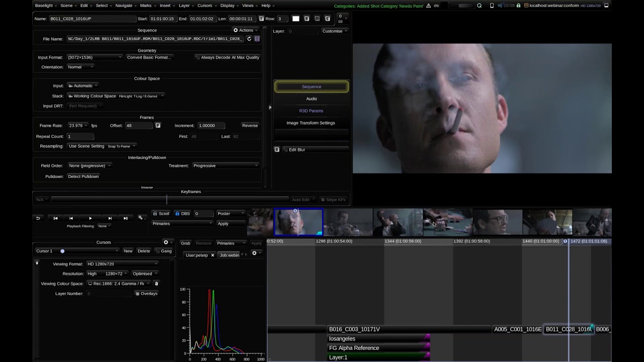The image size is (644, 362).
Task: Click the Convert Basic Format button
Action: [x=149, y=57]
